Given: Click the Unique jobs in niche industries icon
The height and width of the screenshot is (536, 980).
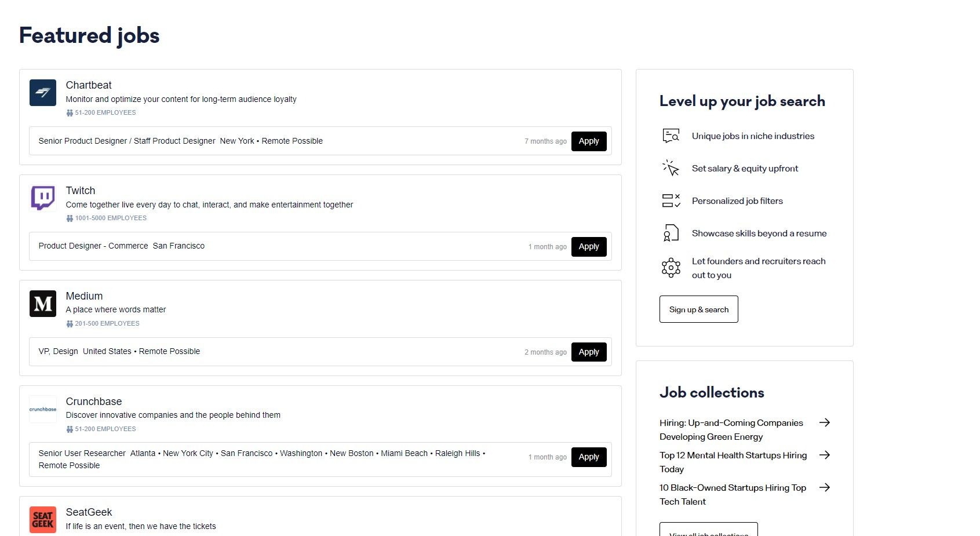Looking at the screenshot, I should pyautogui.click(x=671, y=136).
